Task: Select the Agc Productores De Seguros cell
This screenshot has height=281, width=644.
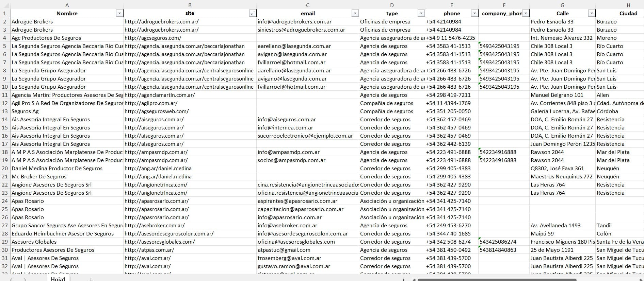Action: [67, 38]
